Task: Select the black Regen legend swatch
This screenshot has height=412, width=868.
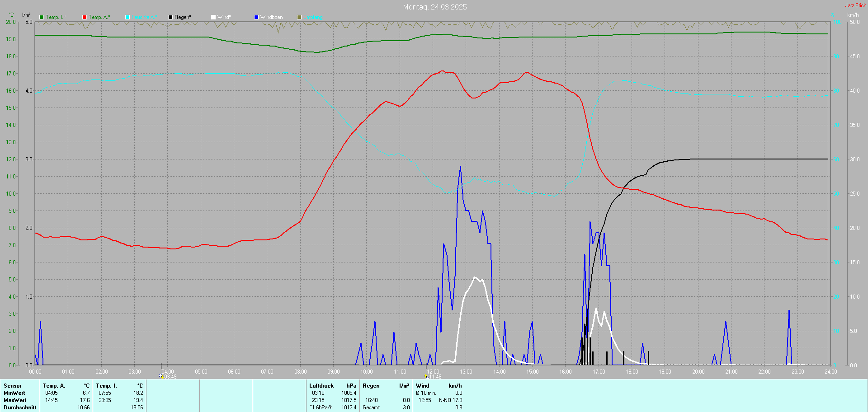Action: point(170,17)
